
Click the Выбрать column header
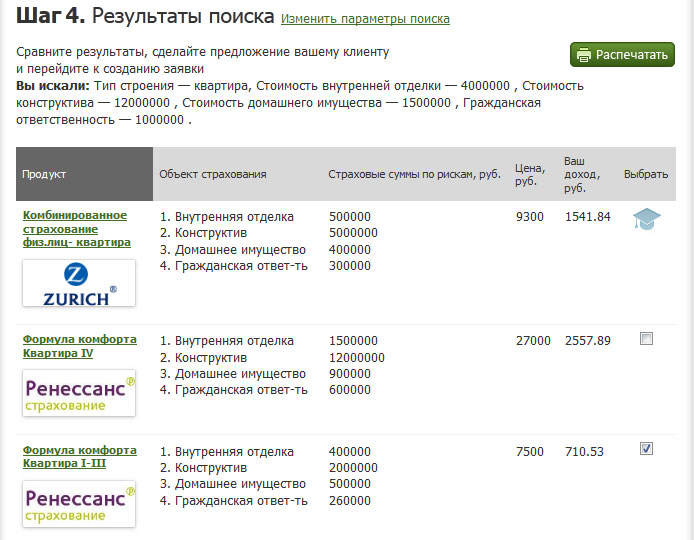click(x=645, y=174)
